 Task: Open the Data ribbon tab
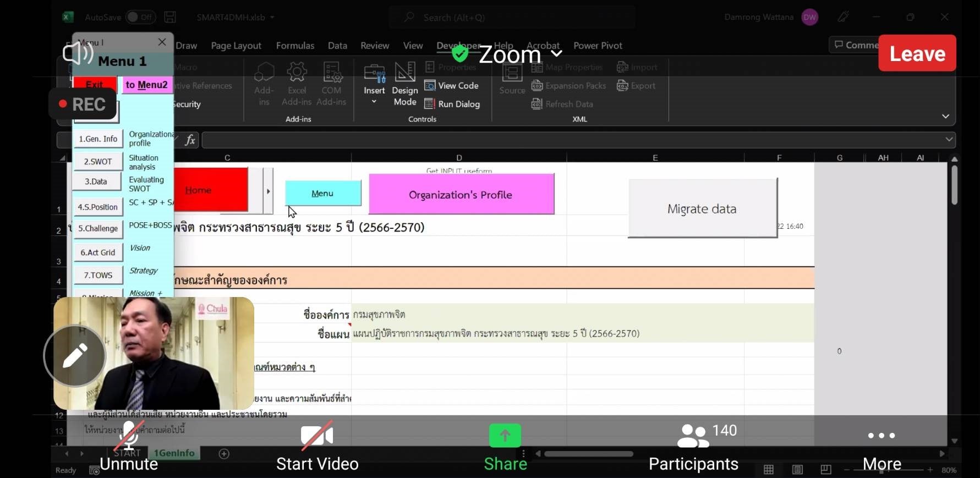(x=337, y=46)
